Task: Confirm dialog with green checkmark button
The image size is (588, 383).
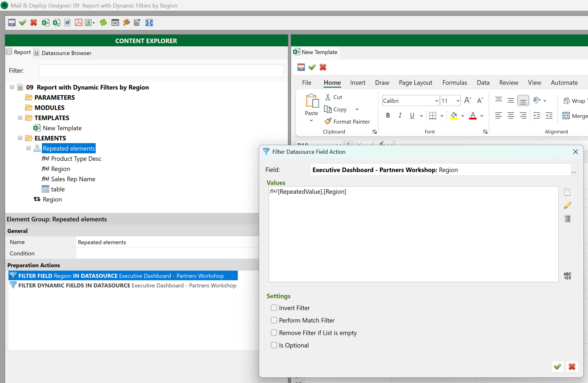Action: tap(557, 367)
